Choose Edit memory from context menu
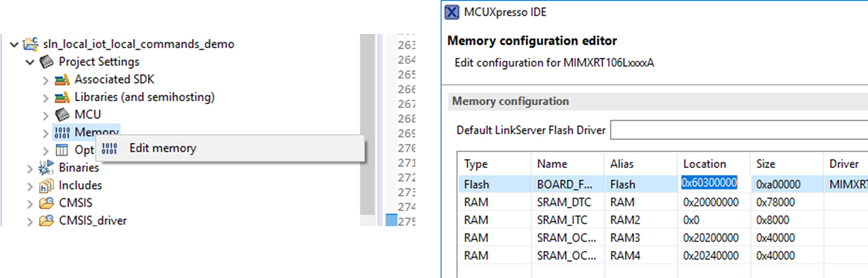Viewport: 868px width, 278px height. pos(162,148)
